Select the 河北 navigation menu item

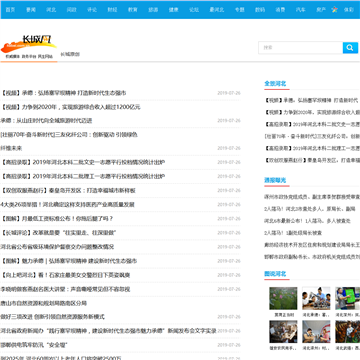tap(51, 10)
